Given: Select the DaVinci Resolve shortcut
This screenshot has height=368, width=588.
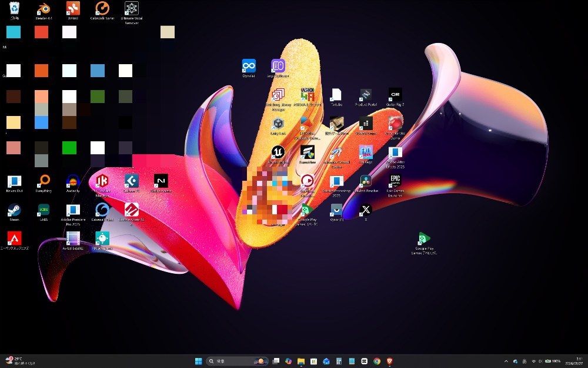Looking at the screenshot, I should tap(366, 184).
